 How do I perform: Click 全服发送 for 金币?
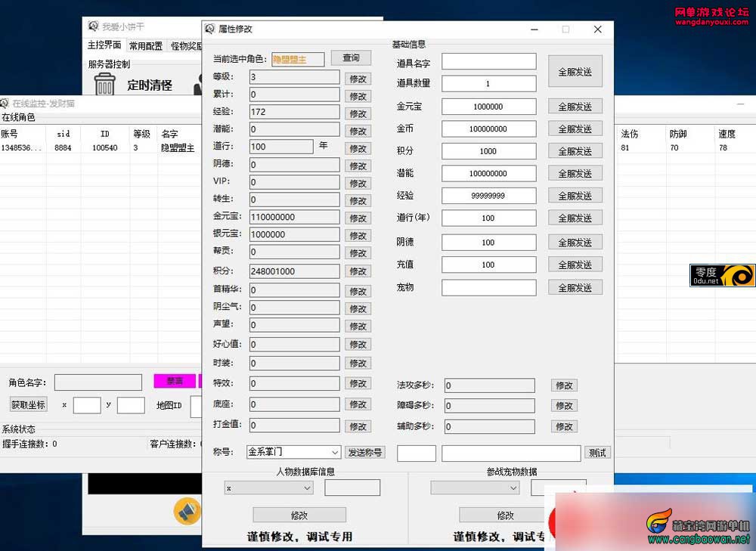tap(575, 128)
